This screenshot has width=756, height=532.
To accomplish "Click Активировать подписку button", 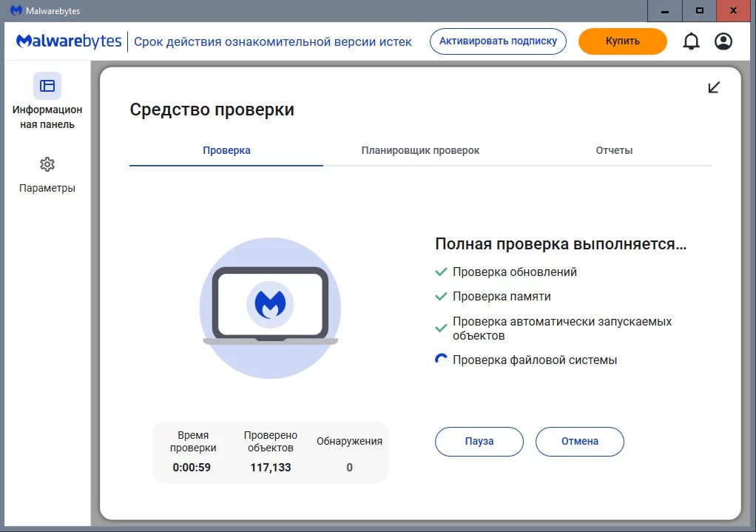I will 498,41.
